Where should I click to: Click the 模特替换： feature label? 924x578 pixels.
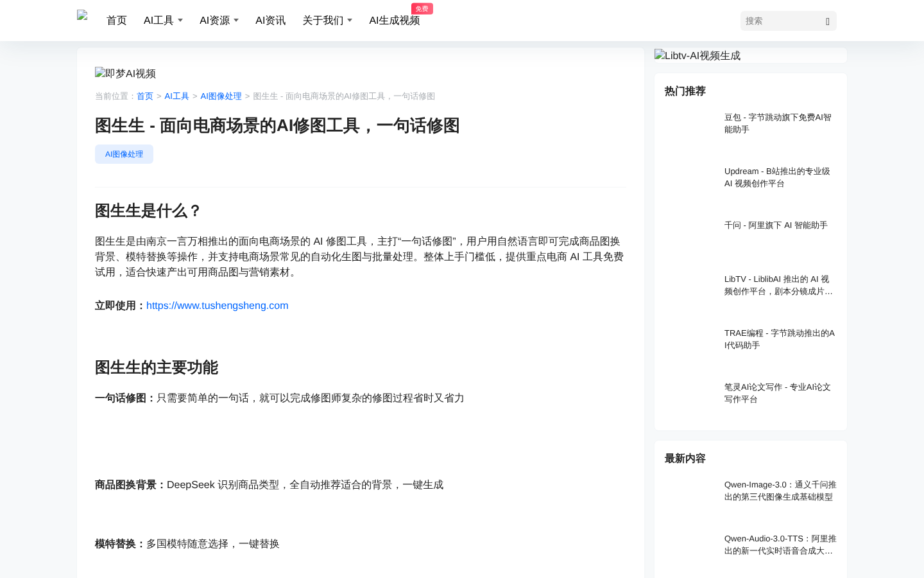pos(121,544)
